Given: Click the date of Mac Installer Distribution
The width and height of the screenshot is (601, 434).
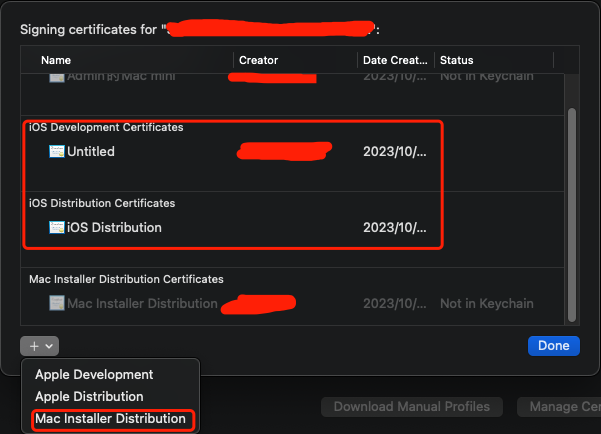Looking at the screenshot, I should click(395, 304).
